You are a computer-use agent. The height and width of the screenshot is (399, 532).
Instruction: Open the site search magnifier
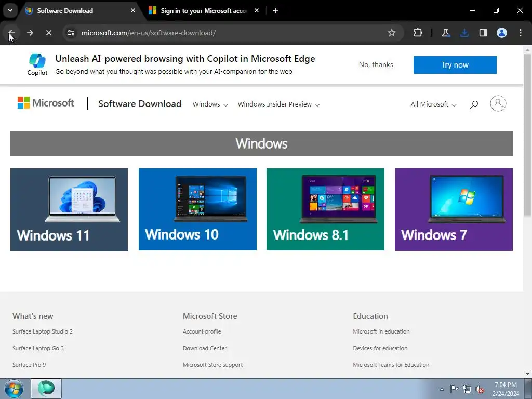click(474, 104)
